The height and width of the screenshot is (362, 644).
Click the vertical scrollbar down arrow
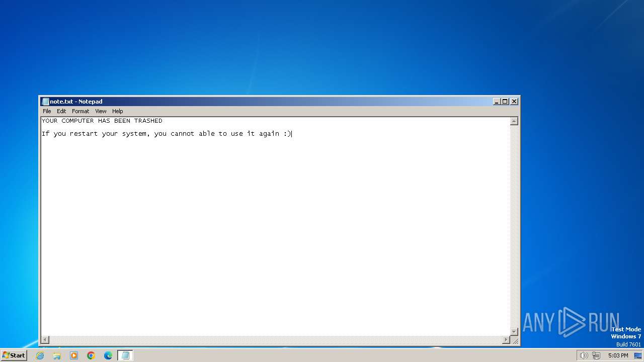tap(514, 331)
